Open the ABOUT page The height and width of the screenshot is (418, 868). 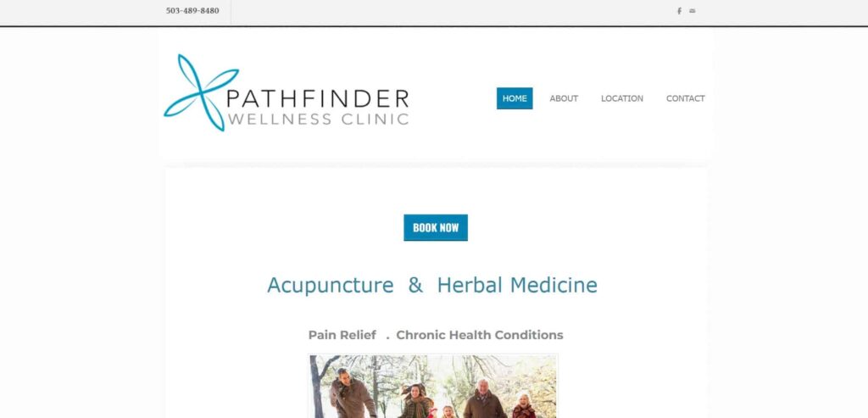click(x=564, y=98)
